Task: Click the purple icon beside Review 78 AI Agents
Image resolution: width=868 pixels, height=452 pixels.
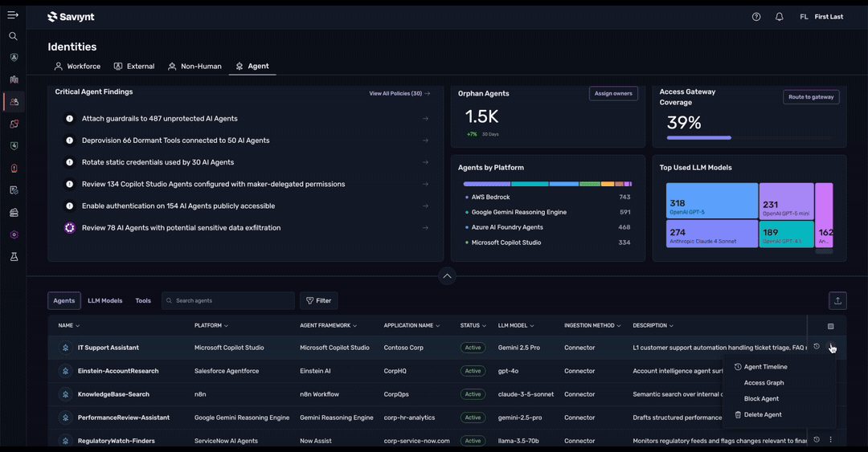Action: pos(70,227)
